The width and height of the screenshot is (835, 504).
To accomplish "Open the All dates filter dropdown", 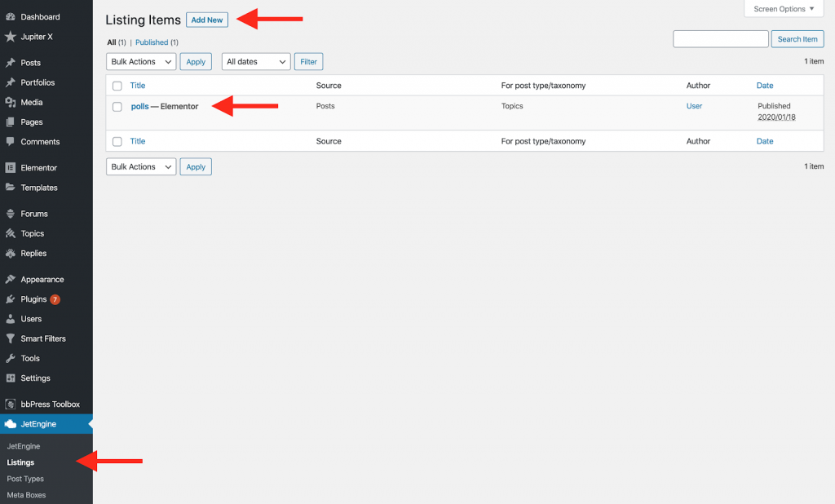I will pos(255,61).
